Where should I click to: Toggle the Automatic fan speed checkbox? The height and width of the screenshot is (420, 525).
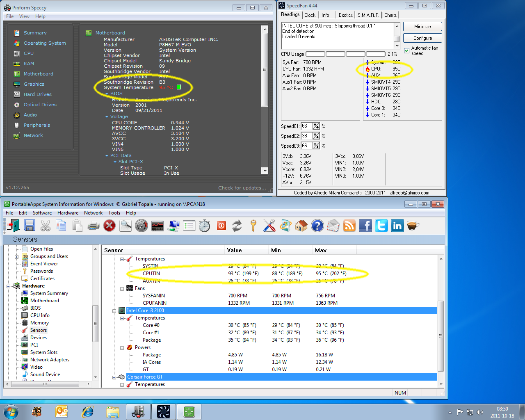tap(406, 51)
